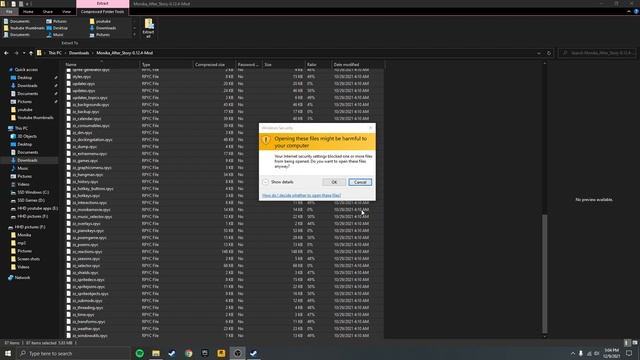Screen dimensions: 640x360
Task: Open the address bar history dropdown
Action: (x=539, y=53)
